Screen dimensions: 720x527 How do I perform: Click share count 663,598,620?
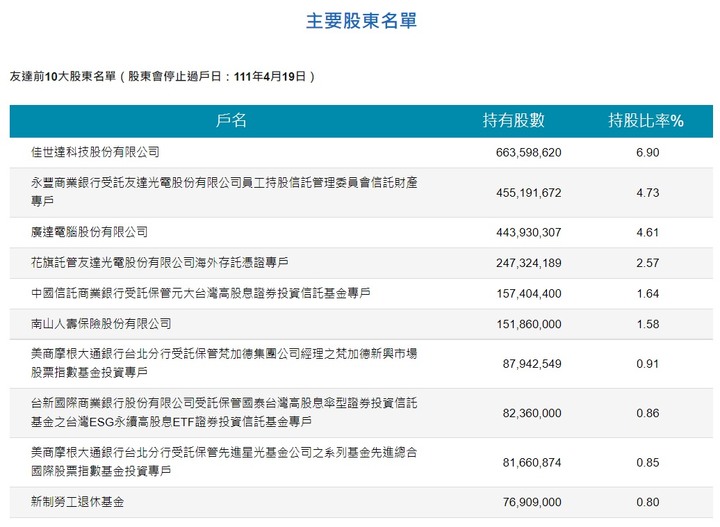click(529, 152)
